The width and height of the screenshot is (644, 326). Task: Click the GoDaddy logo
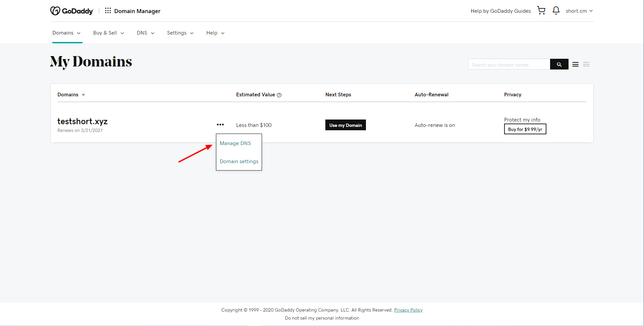point(71,11)
